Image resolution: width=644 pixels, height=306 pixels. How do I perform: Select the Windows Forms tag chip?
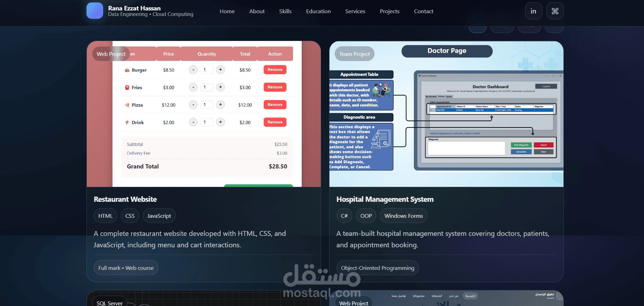click(x=403, y=216)
